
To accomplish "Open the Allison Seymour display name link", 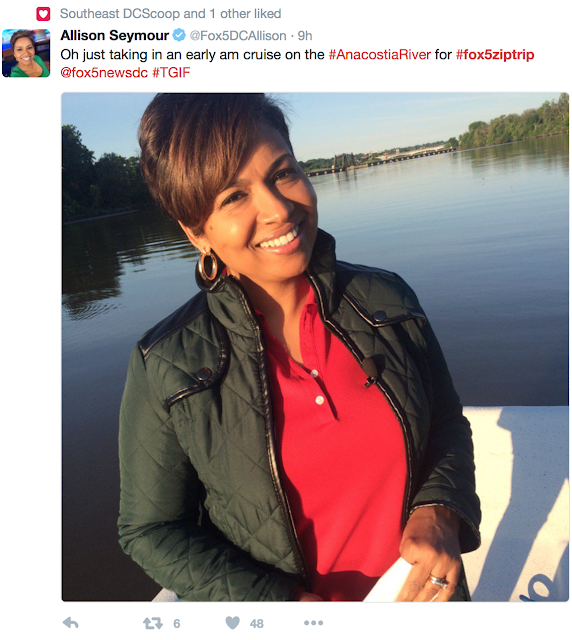I will (x=115, y=36).
